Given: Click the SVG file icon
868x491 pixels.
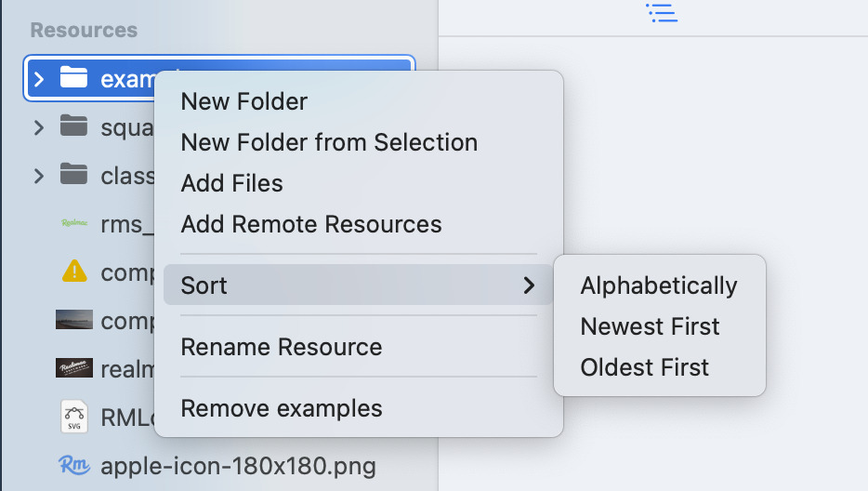Looking at the screenshot, I should point(73,416).
